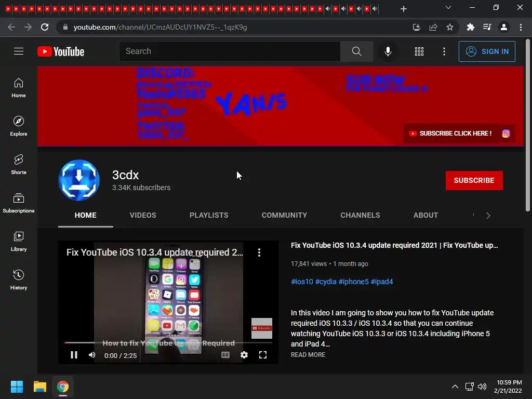Image resolution: width=532 pixels, height=399 pixels.
Task: Open the #ipad4 hashtag link
Action: coord(382,282)
